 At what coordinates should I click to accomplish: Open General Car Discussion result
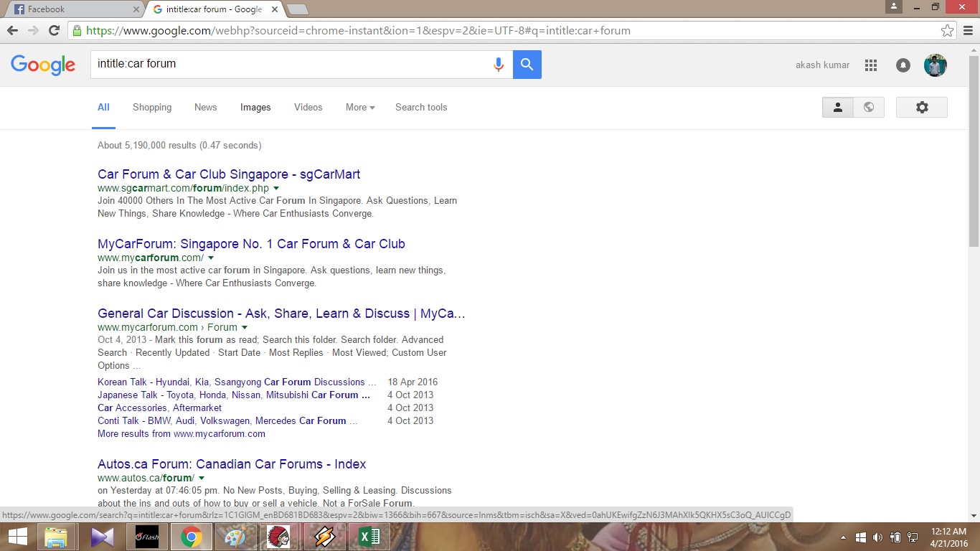click(x=281, y=314)
